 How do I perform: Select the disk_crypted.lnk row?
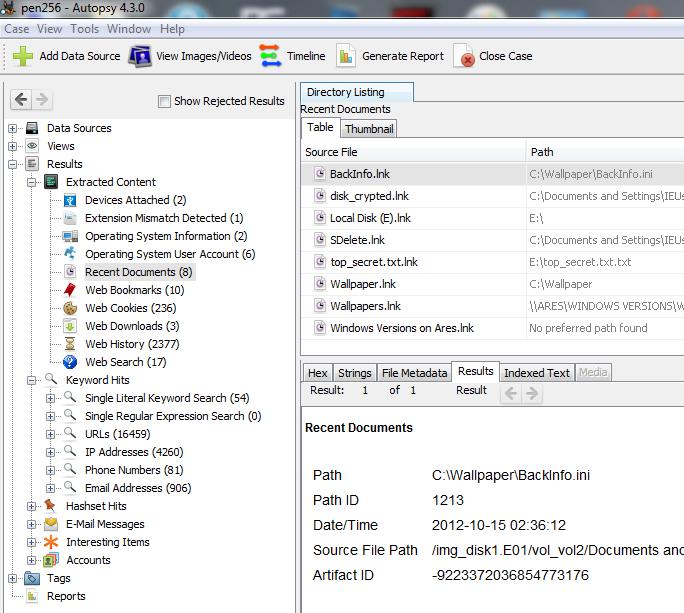point(492,196)
